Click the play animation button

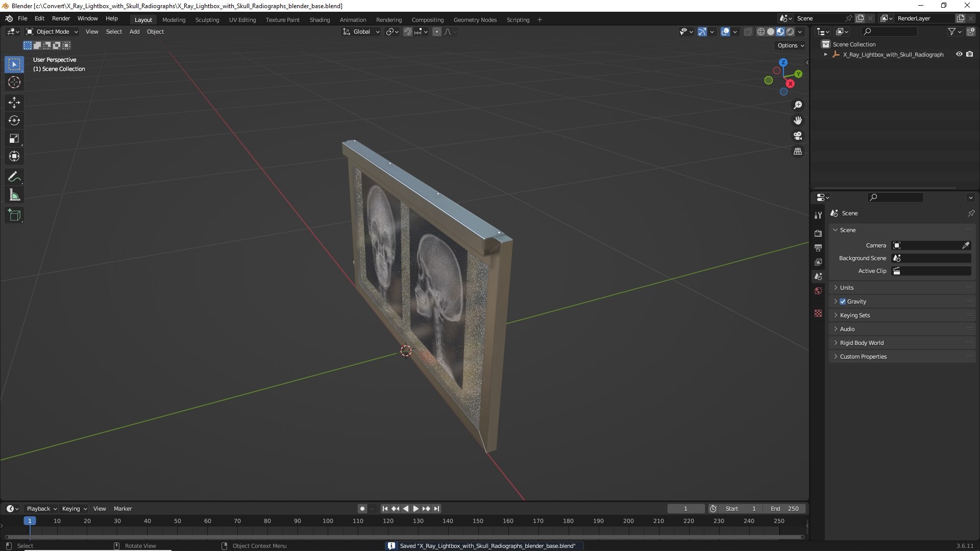click(415, 509)
